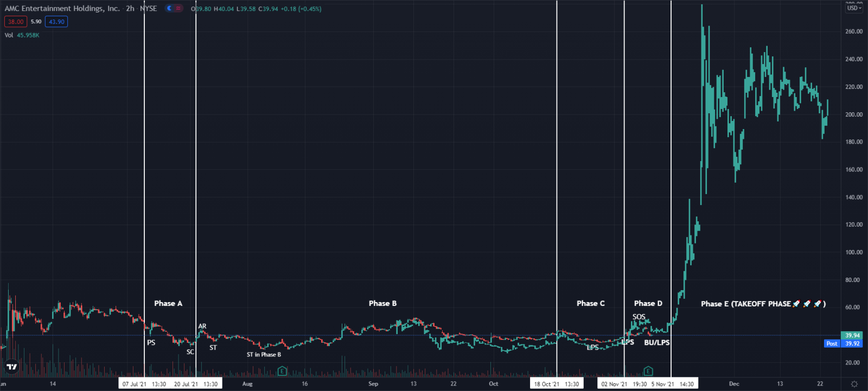Click the +0.18 (+0.45%) change value

coord(301,9)
